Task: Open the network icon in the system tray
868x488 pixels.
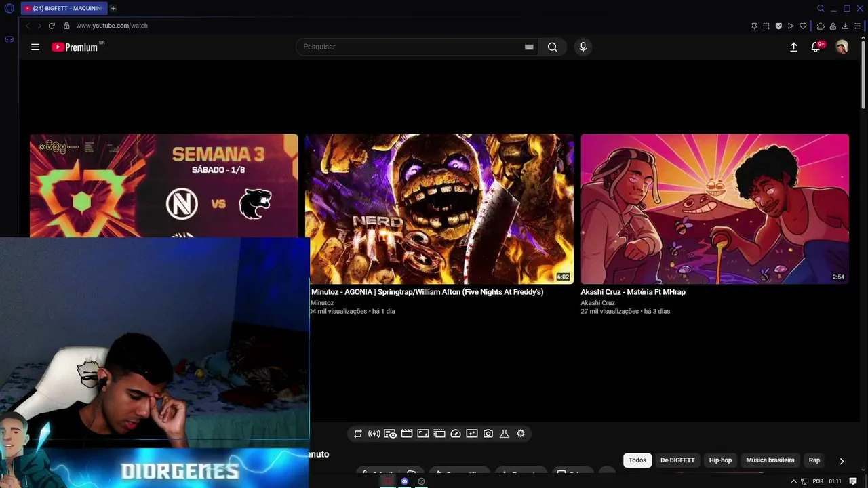Action: pos(805,481)
